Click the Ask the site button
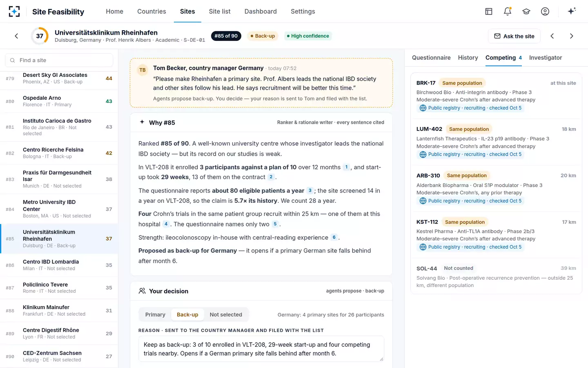Viewport: 588px width, 368px height. tap(514, 36)
